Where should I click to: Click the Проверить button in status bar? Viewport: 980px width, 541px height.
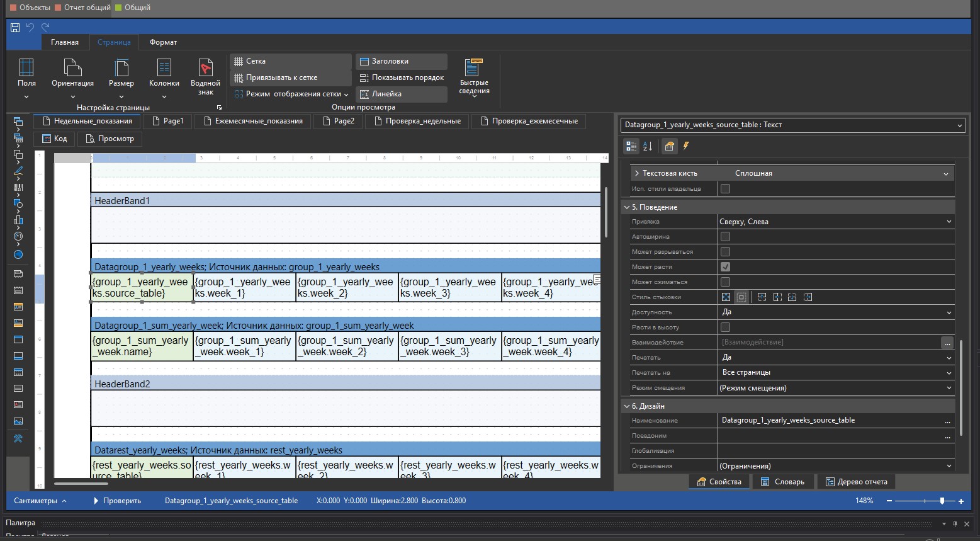click(x=117, y=501)
